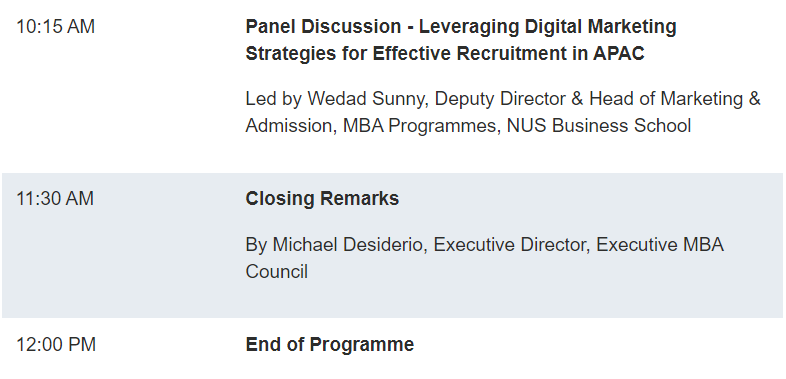Image resolution: width=786 pixels, height=379 pixels.
Task: Select the Closing Remarks heading
Action: click(x=322, y=199)
